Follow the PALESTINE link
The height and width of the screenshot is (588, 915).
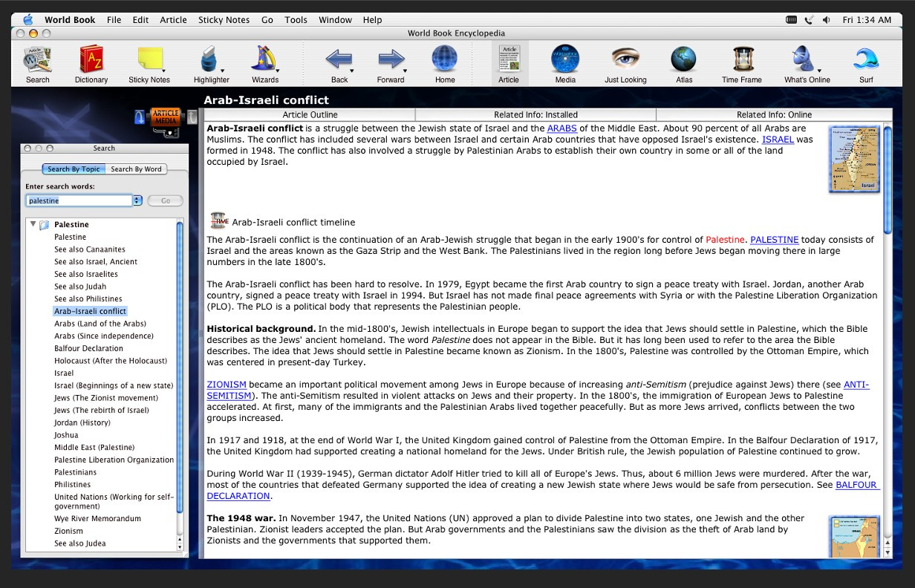point(775,240)
